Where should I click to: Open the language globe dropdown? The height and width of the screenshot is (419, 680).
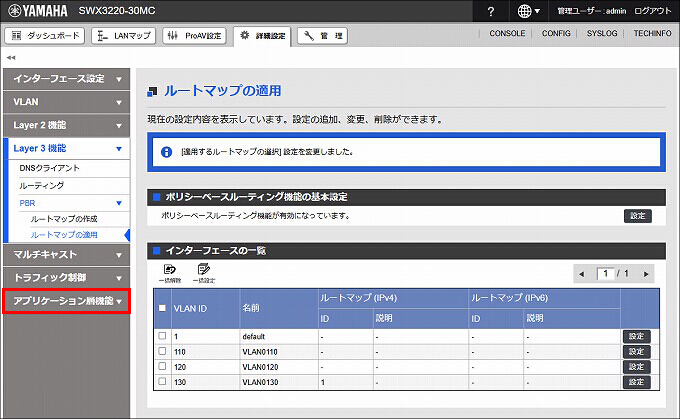(x=529, y=11)
